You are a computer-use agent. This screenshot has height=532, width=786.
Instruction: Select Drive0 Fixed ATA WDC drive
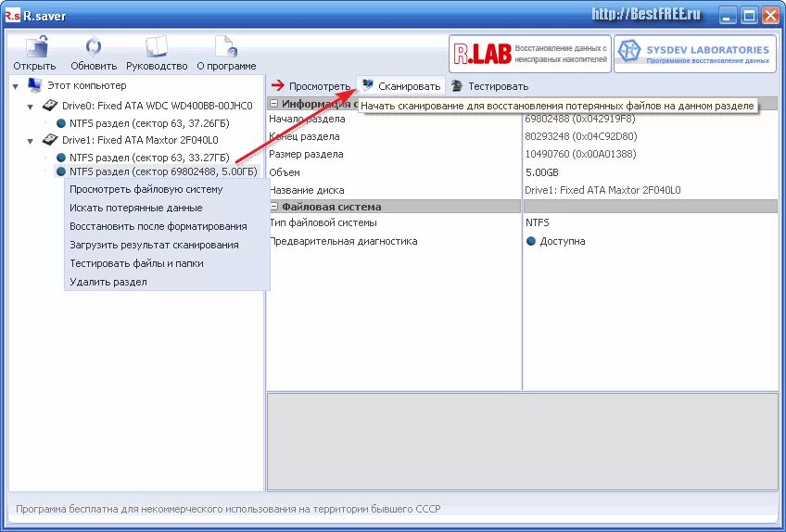coord(157,106)
